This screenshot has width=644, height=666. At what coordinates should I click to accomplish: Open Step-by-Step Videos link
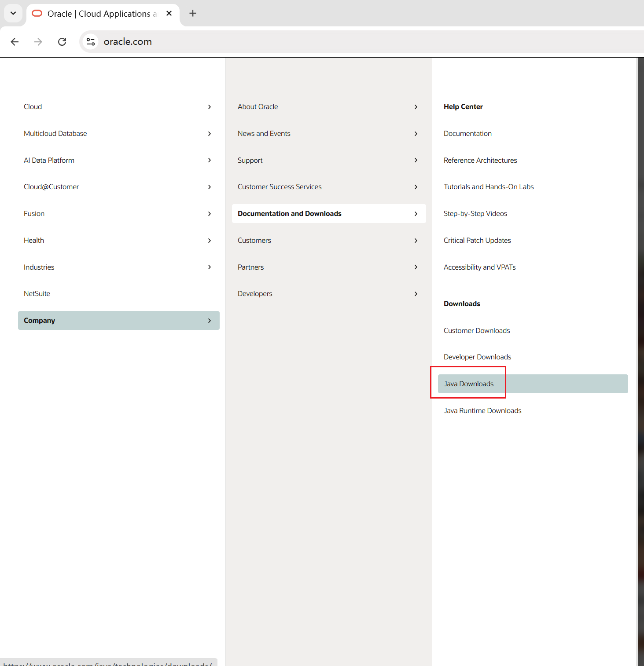[x=475, y=214]
